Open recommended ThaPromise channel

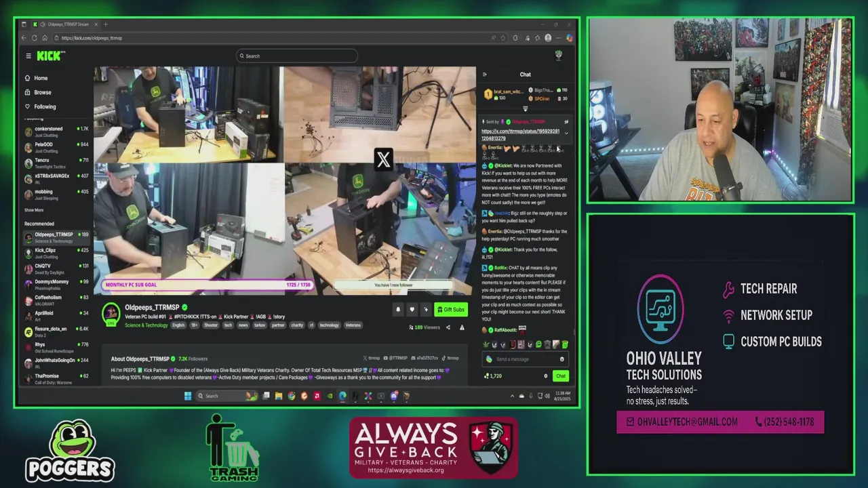pyautogui.click(x=56, y=378)
